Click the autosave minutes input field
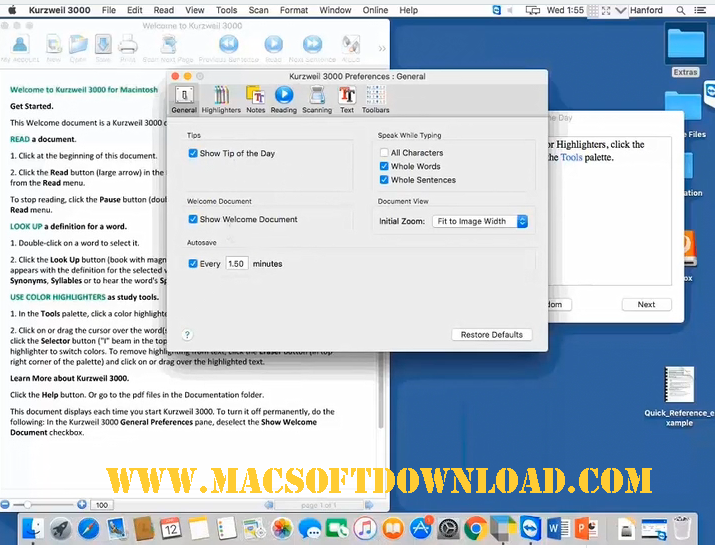Viewport: 715px width, 548px height. 236,264
